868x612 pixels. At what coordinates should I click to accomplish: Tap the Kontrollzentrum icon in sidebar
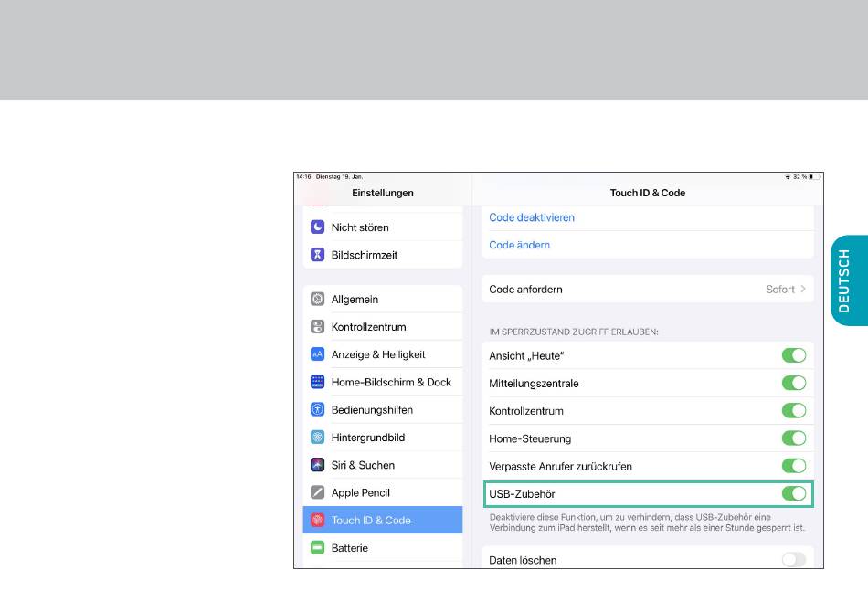click(317, 327)
